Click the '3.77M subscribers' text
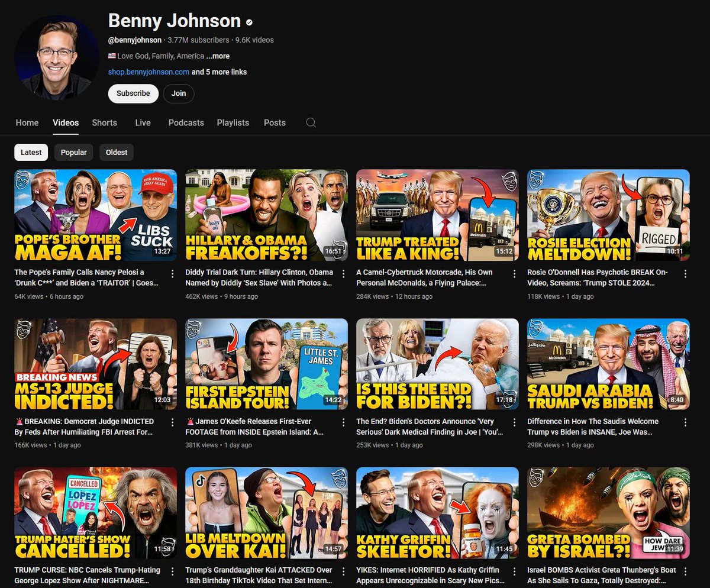This screenshot has height=588, width=710. tap(198, 40)
